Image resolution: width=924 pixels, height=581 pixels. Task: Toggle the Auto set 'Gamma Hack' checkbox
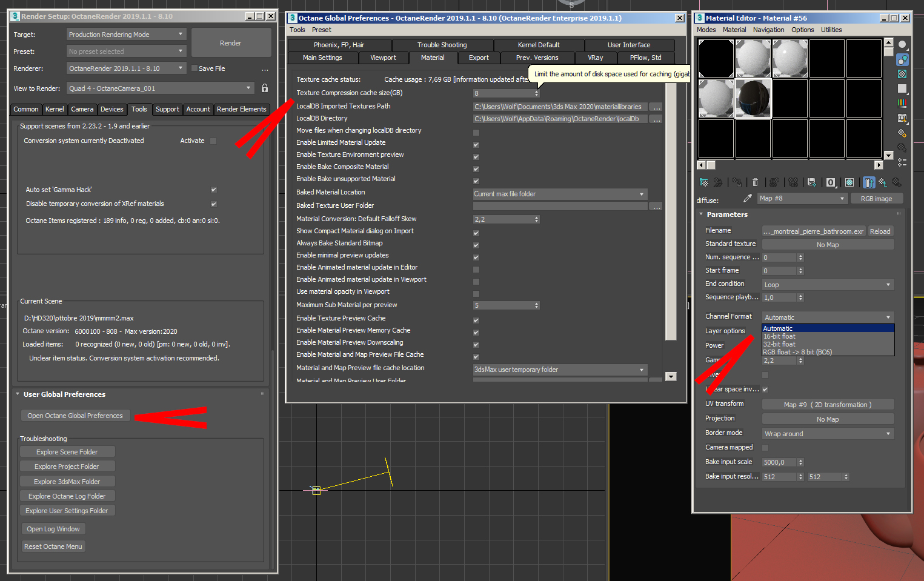pyautogui.click(x=213, y=190)
